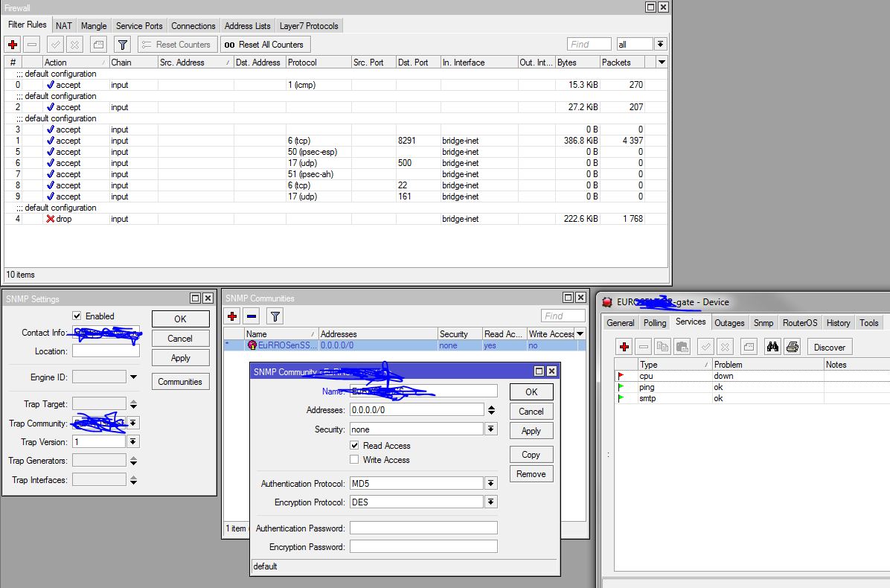Add a new firewall filter rule with the red plus icon
This screenshot has width=890, height=588.
pos(13,44)
